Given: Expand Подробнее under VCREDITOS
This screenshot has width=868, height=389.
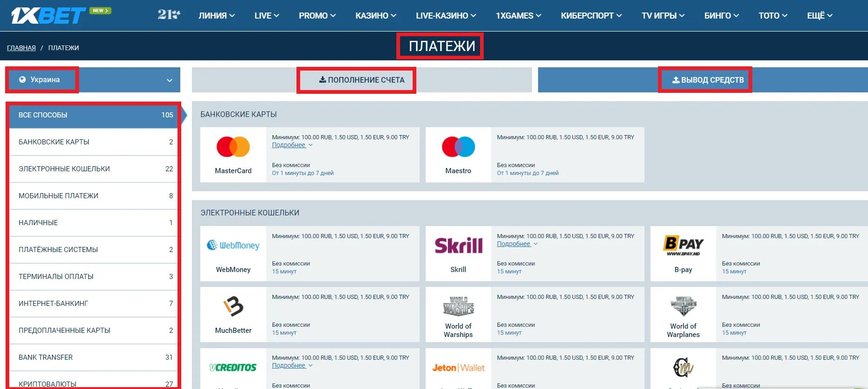Looking at the screenshot, I should click(292, 366).
